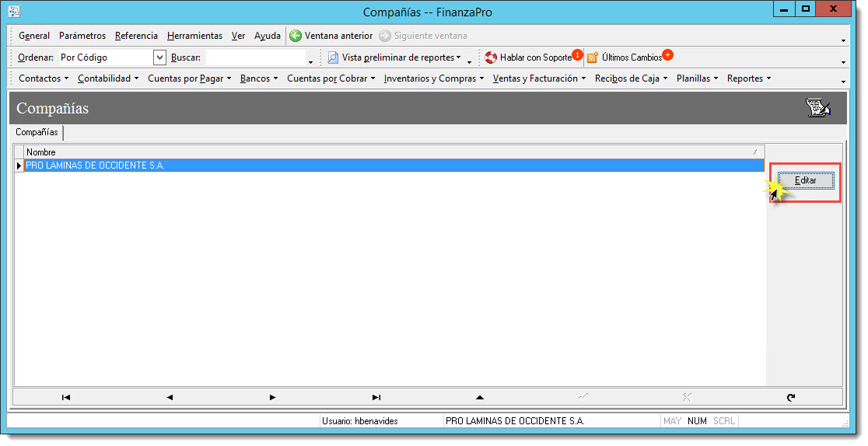Click Ventana anterior label
This screenshot has height=446, width=868.
[339, 36]
